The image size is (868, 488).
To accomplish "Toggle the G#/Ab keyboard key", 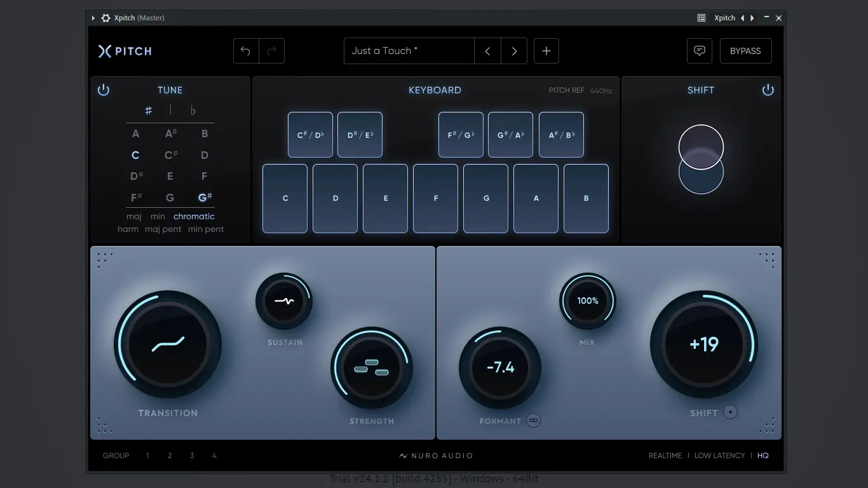I will pos(510,135).
